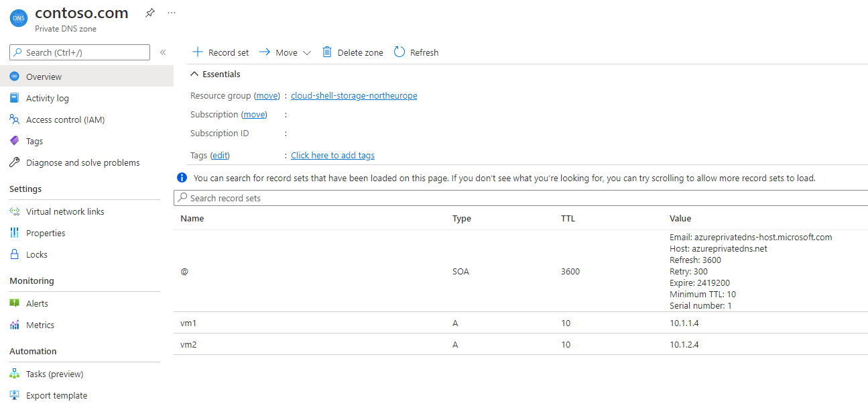This screenshot has width=868, height=412.
Task: Click the green Alerts icon
Action: click(x=14, y=303)
